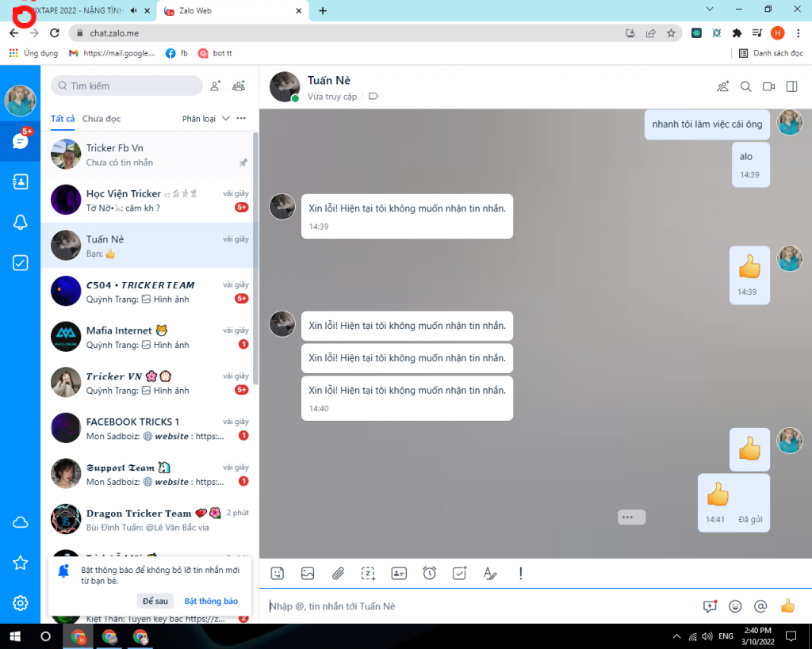Send a quick thumbs-up like

pos(787,605)
